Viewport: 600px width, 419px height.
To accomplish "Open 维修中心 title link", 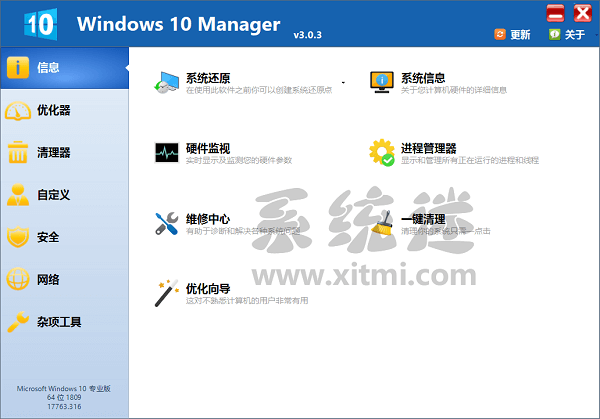I will click(x=208, y=219).
